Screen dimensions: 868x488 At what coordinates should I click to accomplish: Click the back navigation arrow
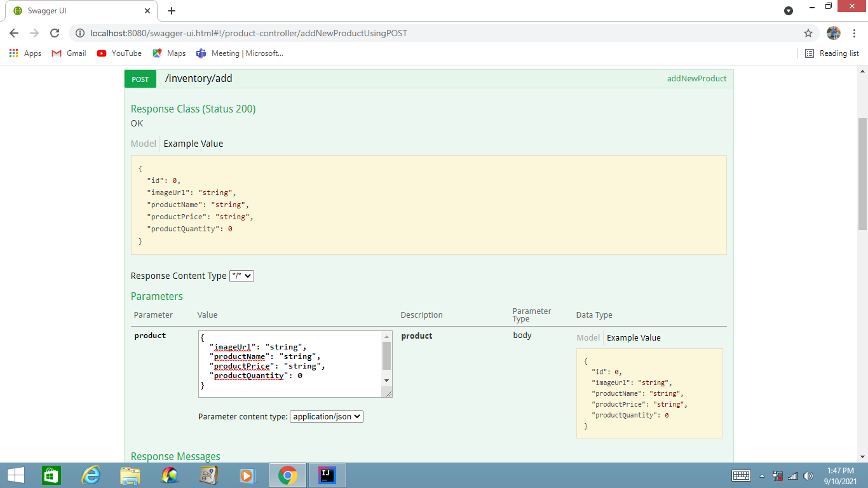(13, 33)
